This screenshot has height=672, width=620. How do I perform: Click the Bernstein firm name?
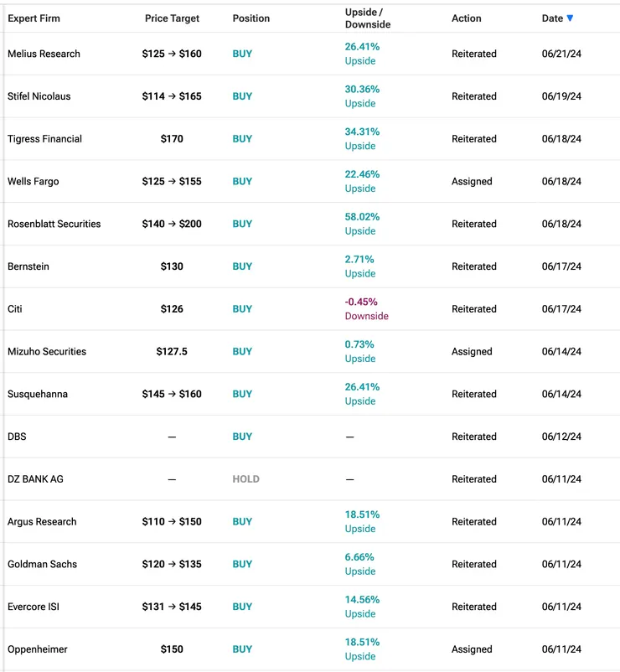(x=28, y=266)
